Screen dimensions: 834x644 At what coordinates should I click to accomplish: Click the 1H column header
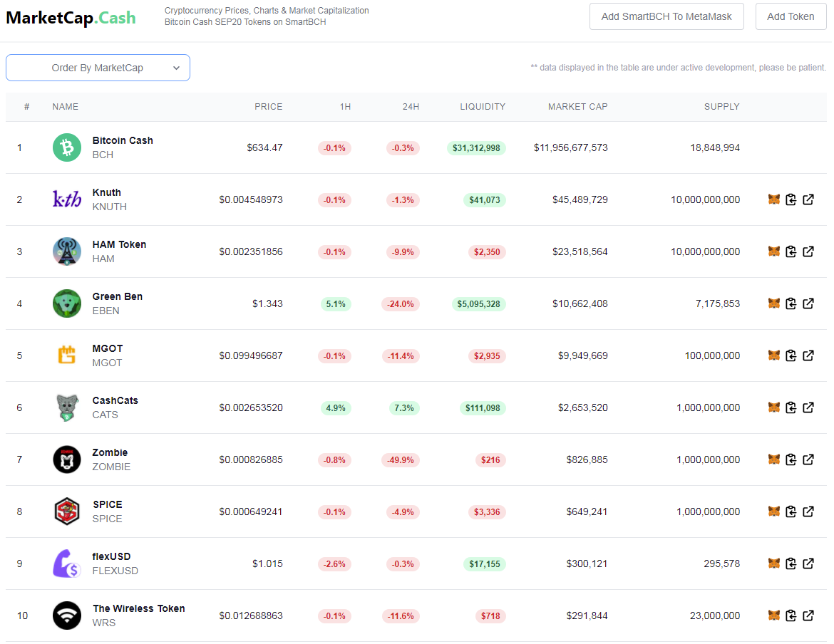coord(345,107)
